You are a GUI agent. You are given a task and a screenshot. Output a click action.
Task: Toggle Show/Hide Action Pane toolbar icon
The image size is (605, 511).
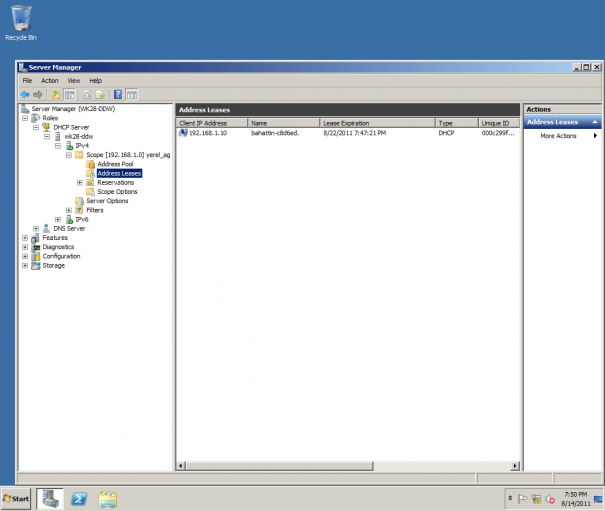click(x=132, y=95)
